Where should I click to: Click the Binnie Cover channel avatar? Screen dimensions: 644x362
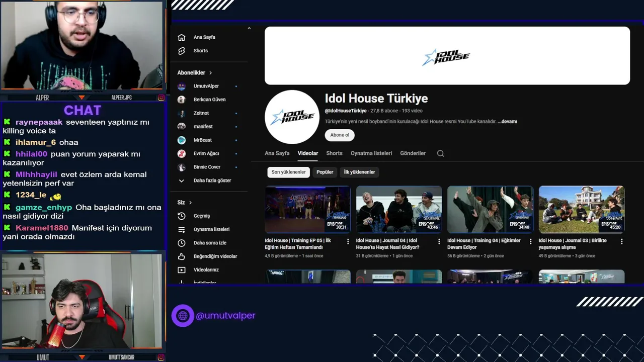(x=182, y=167)
